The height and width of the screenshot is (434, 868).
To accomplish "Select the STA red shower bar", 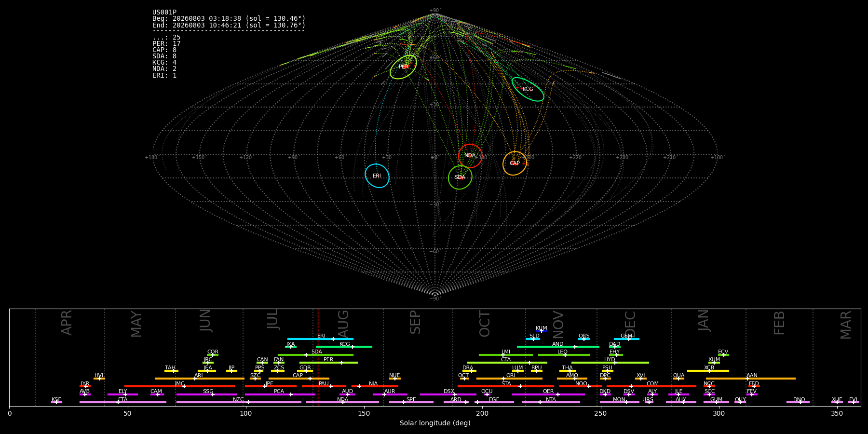I will pyautogui.click(x=506, y=386).
